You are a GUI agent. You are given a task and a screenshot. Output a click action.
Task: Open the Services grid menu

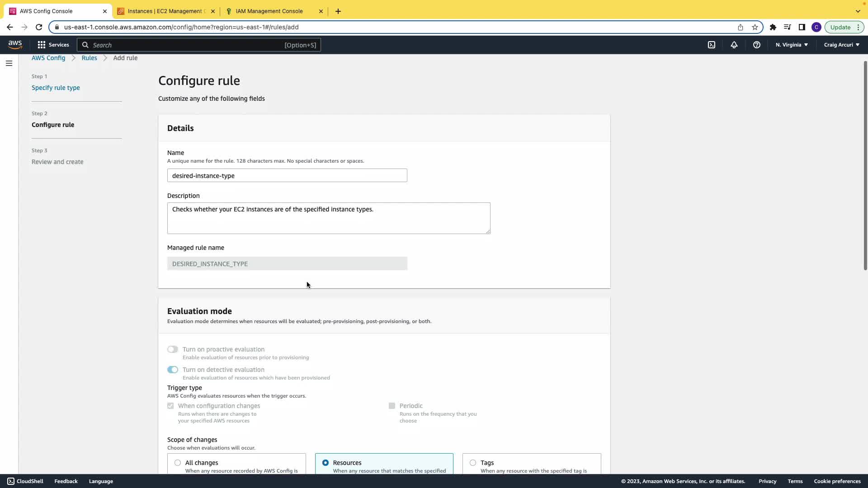point(53,45)
